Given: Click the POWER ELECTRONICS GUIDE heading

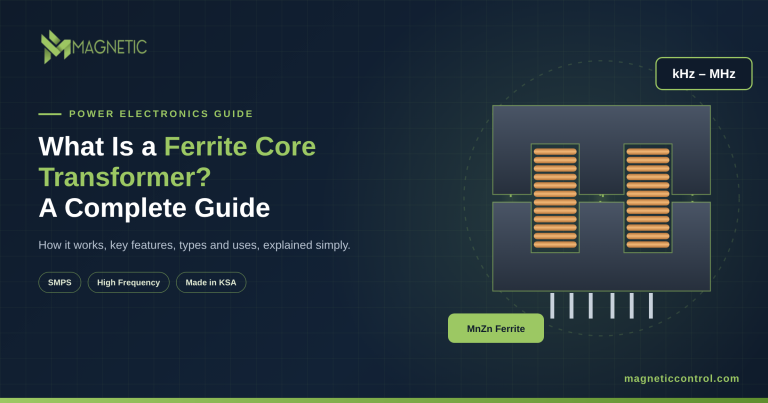Looking at the screenshot, I should pos(161,114).
